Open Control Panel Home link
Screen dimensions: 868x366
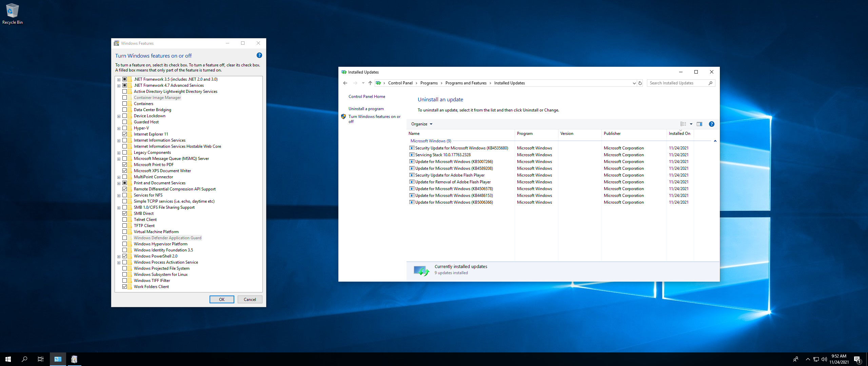coord(367,97)
